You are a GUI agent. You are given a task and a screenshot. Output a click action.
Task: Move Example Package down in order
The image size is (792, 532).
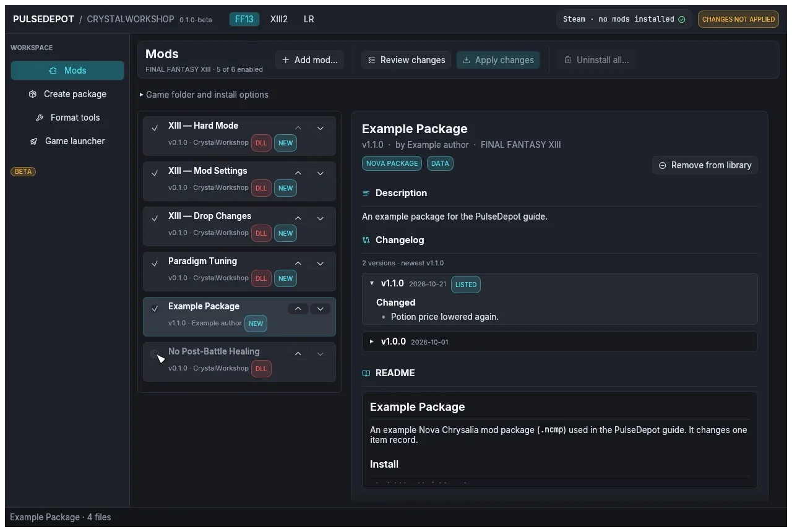coord(320,309)
